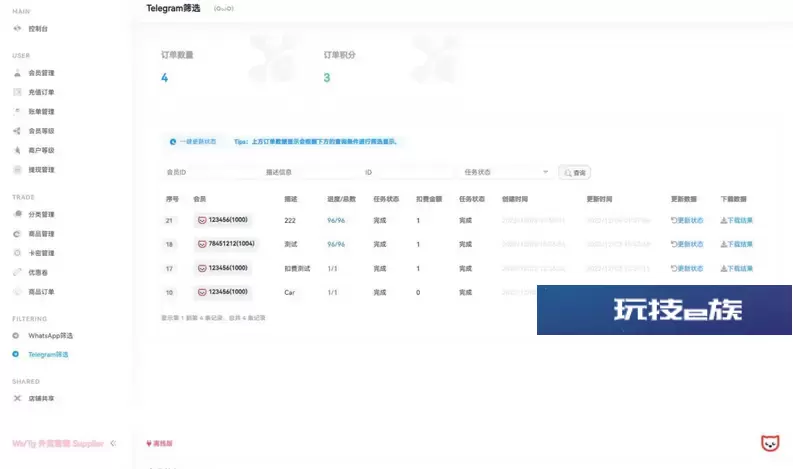Select Telegram筛选 in the sidebar
Viewport: 793px width, 469px height.
pos(48,354)
